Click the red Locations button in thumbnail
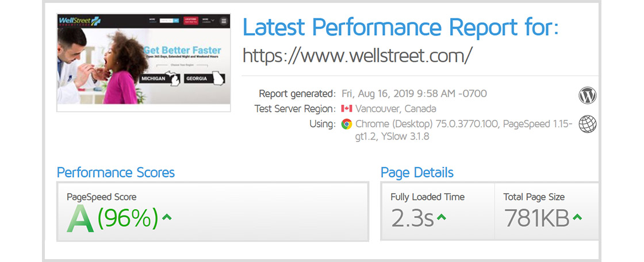This screenshot has height=262, width=644. 190,20
